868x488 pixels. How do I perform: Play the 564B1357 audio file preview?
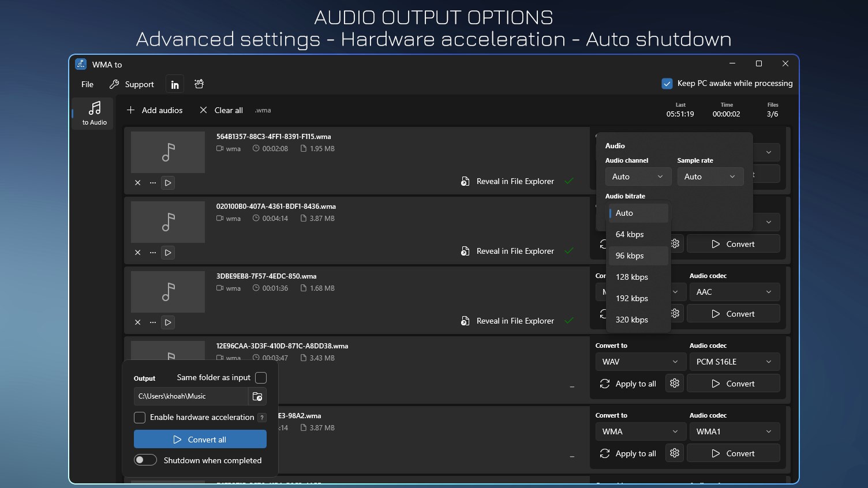[168, 183]
